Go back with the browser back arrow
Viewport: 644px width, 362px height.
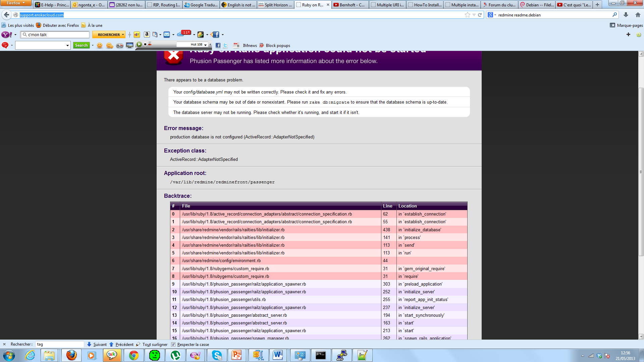tap(6, 15)
